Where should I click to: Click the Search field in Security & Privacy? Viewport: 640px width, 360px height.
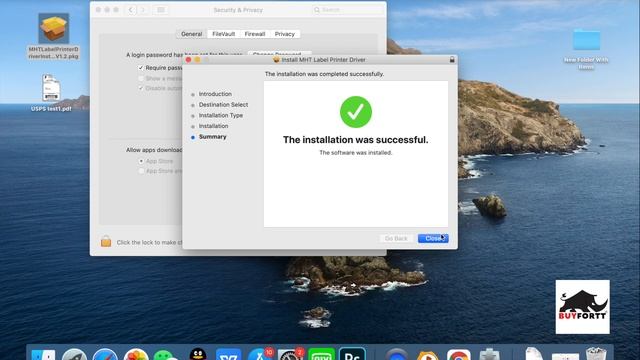point(348,10)
